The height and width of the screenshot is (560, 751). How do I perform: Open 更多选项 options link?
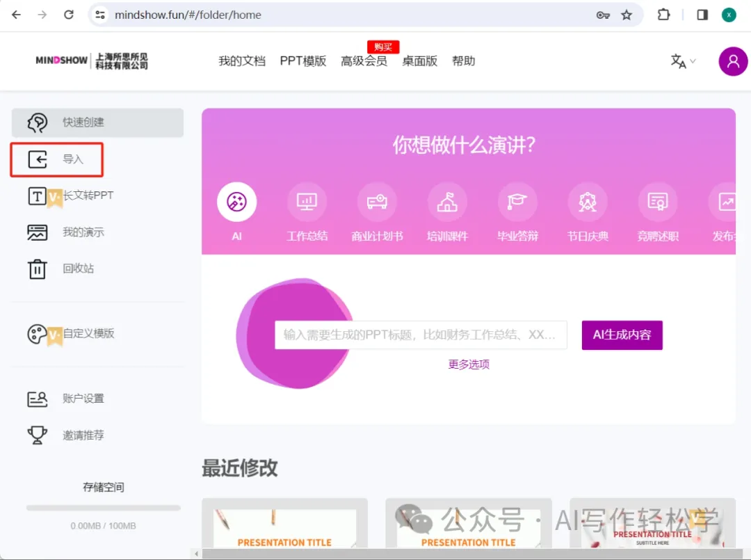(468, 364)
